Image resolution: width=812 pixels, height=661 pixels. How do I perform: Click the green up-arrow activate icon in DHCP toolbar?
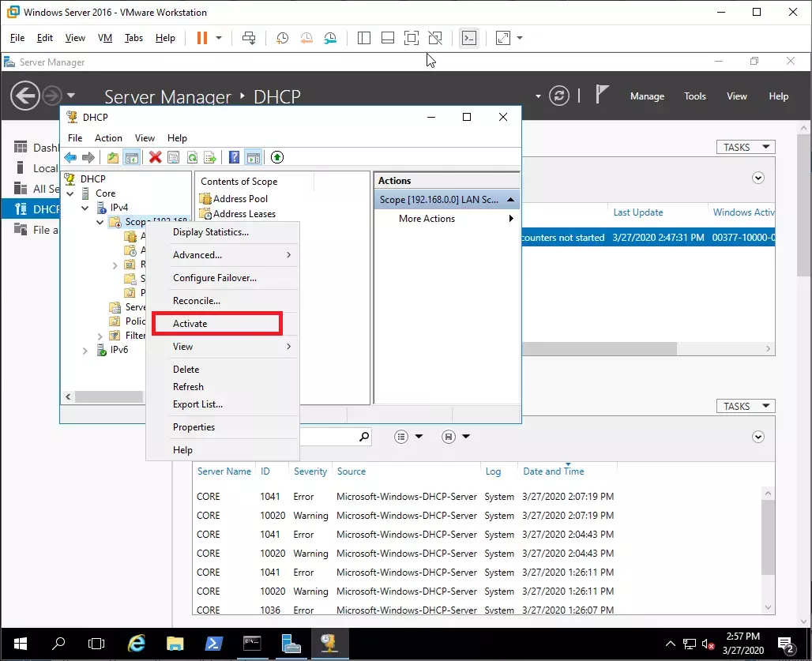(277, 157)
